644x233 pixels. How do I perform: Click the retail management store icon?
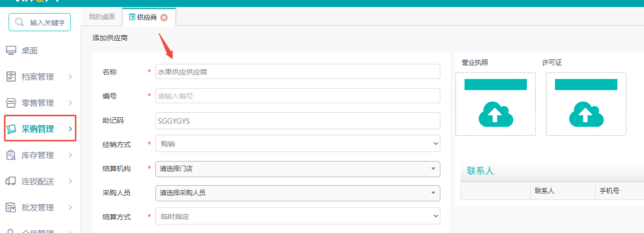tap(11, 103)
